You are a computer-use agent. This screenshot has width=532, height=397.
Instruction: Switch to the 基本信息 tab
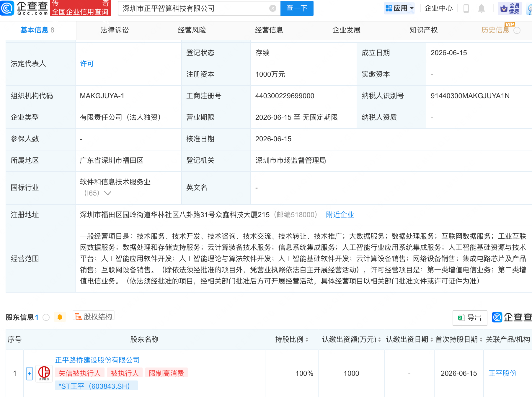pos(37,30)
